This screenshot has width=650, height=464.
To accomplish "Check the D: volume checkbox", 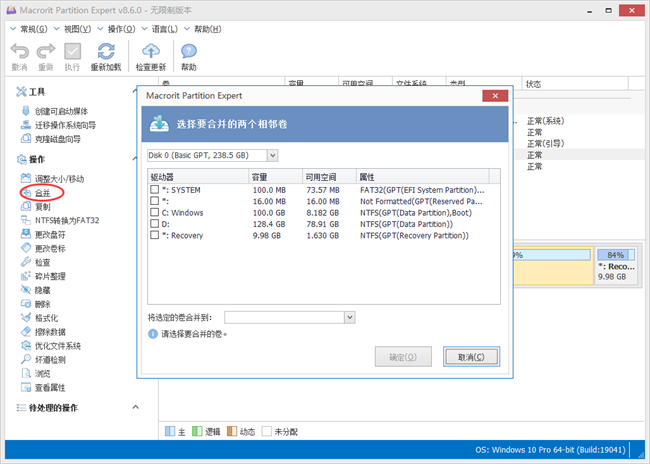I will (x=155, y=223).
